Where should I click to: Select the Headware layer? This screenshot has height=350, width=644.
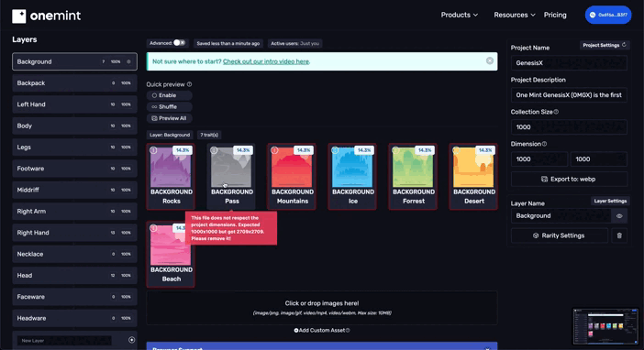pos(74,318)
